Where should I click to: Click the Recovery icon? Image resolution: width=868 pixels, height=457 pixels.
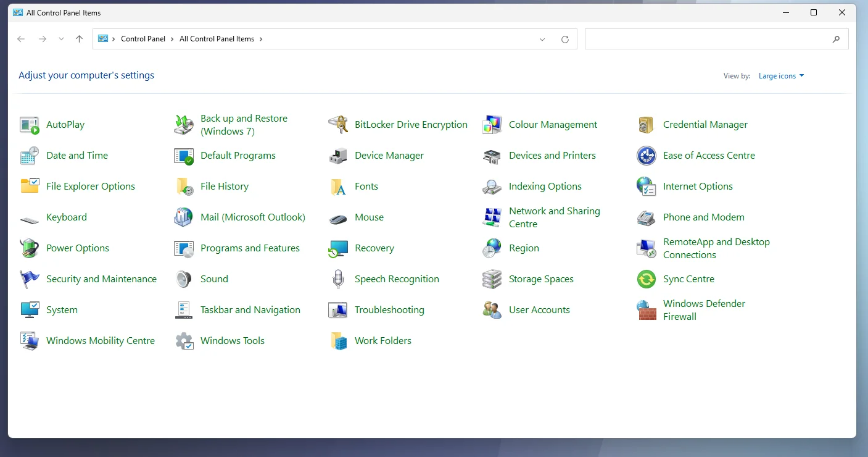(x=338, y=248)
